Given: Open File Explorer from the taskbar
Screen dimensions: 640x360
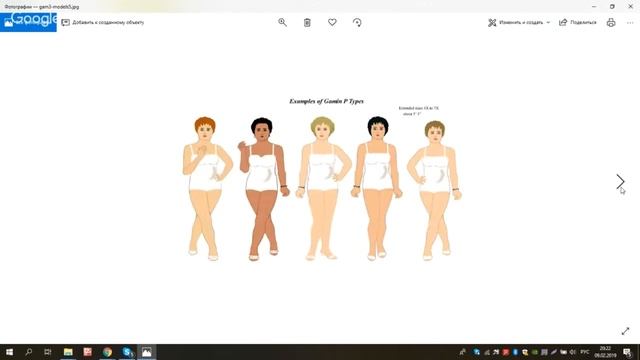Looking at the screenshot, I should tap(68, 352).
